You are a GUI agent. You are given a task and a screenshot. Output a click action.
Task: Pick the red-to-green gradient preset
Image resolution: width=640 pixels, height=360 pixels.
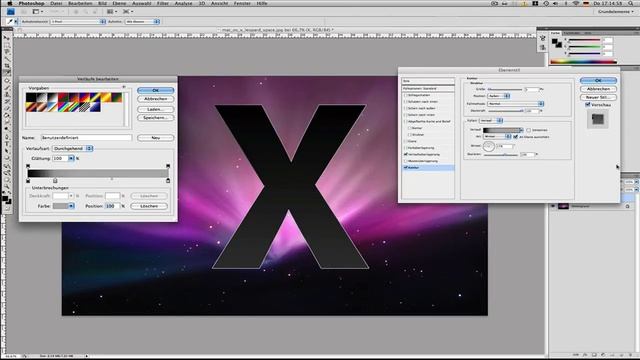point(62,97)
